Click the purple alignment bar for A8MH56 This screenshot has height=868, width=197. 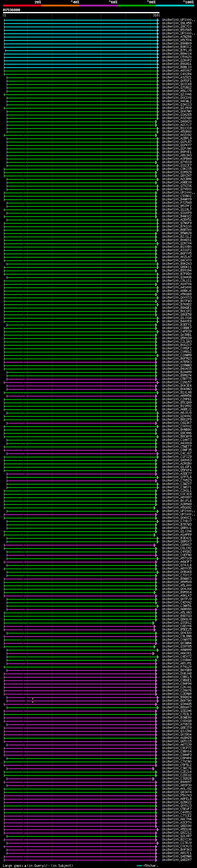(82, 396)
